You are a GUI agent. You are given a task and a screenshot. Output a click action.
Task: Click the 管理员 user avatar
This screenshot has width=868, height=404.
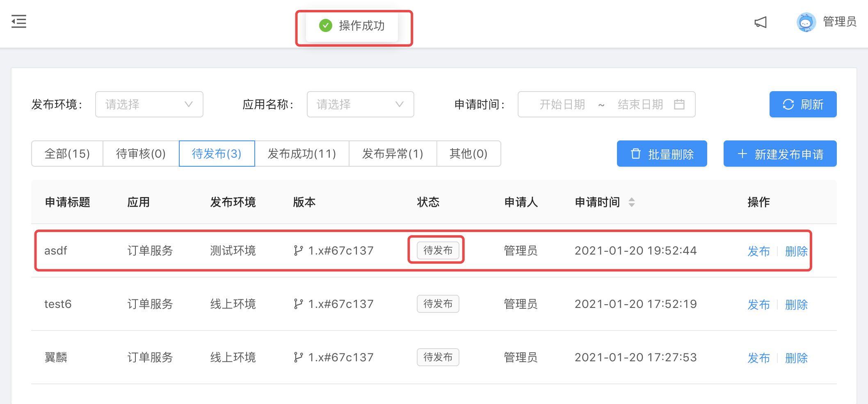(806, 22)
